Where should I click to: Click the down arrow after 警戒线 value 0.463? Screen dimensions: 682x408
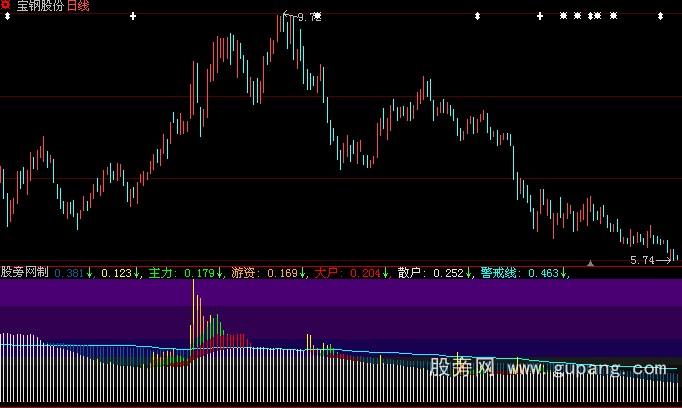(563, 272)
